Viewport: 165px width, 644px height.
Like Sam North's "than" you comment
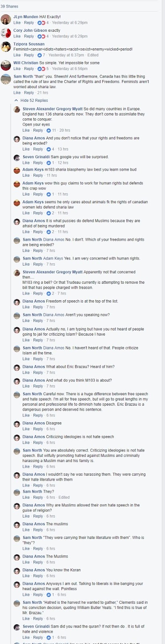click(17, 93)
